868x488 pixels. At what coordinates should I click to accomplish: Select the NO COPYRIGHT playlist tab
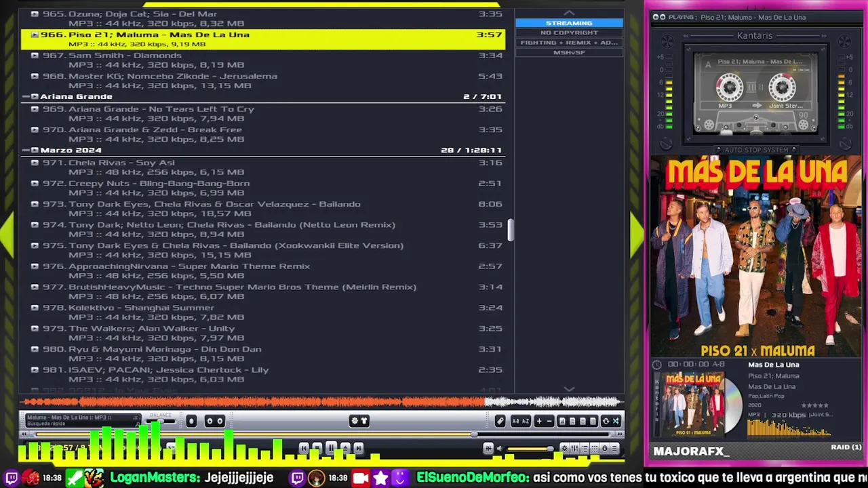pos(569,33)
